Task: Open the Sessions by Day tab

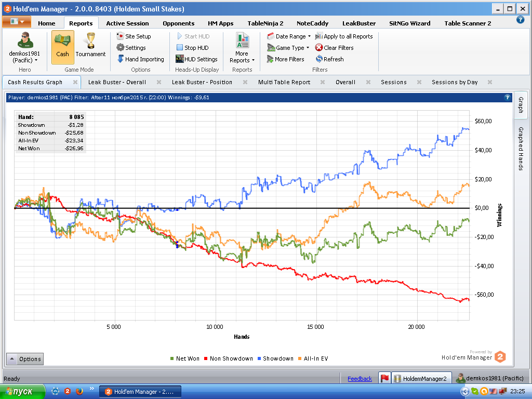Action: coord(455,82)
